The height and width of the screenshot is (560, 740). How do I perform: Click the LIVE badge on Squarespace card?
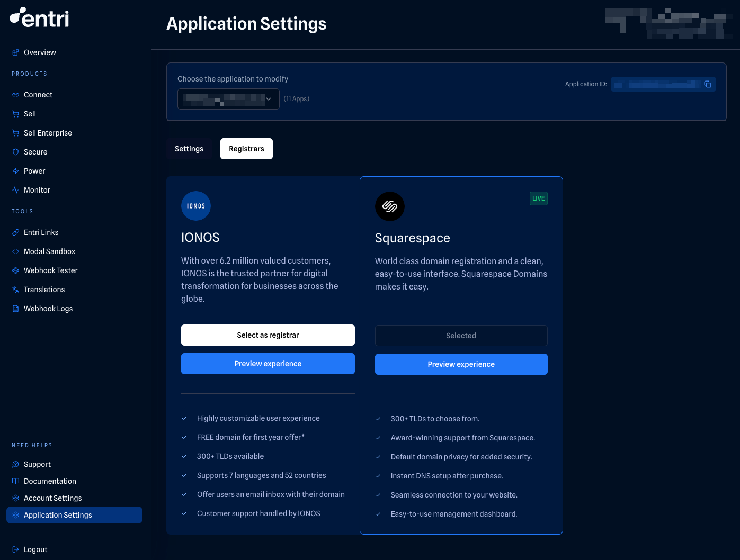click(x=539, y=198)
